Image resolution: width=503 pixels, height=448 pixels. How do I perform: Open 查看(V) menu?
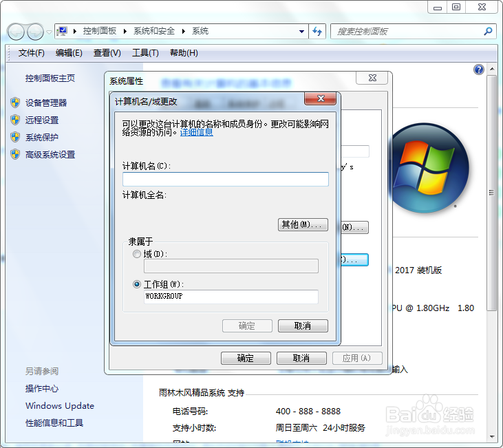[x=107, y=53]
